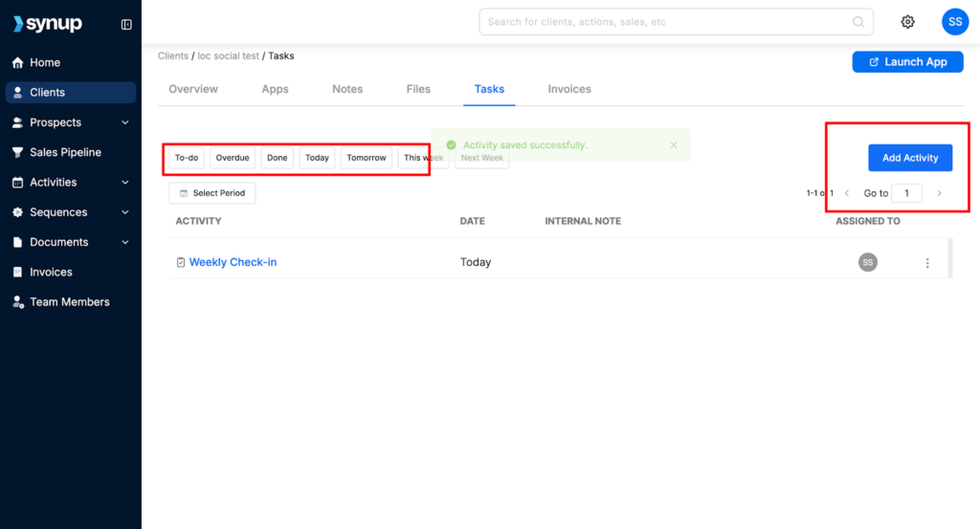980x529 pixels.
Task: Go to Home in the sidebar
Action: click(45, 63)
